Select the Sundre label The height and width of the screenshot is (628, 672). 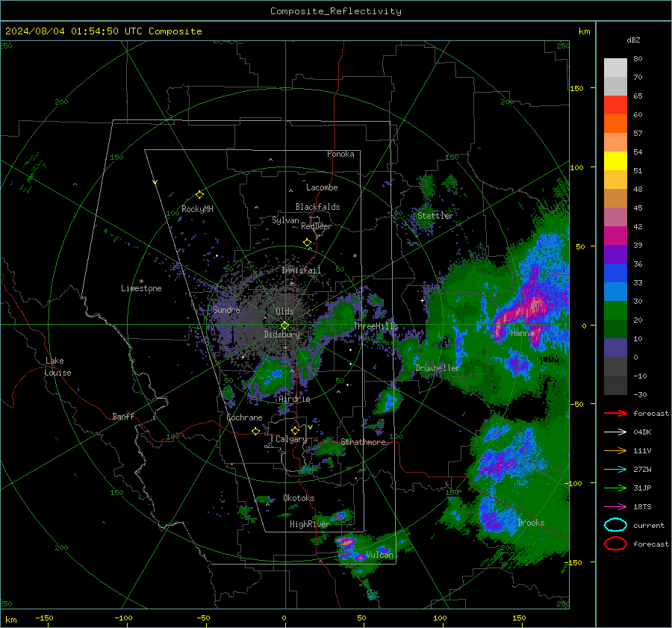[226, 309]
